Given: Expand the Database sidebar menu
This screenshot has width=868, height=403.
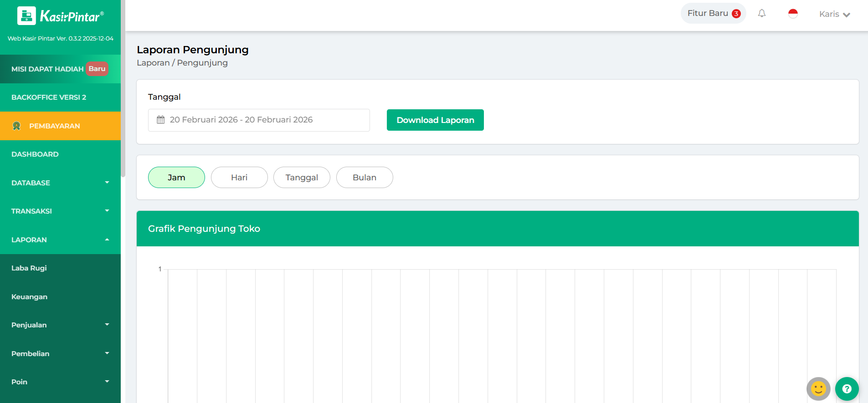Looking at the screenshot, I should point(60,183).
